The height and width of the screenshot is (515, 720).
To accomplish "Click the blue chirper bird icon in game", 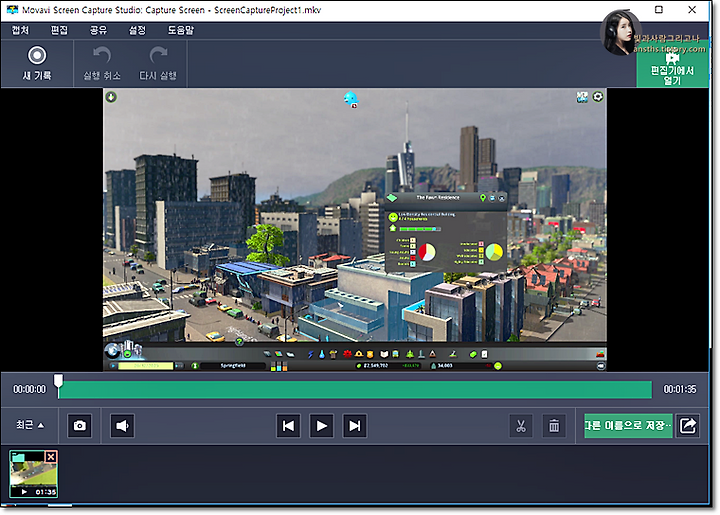I will [351, 99].
